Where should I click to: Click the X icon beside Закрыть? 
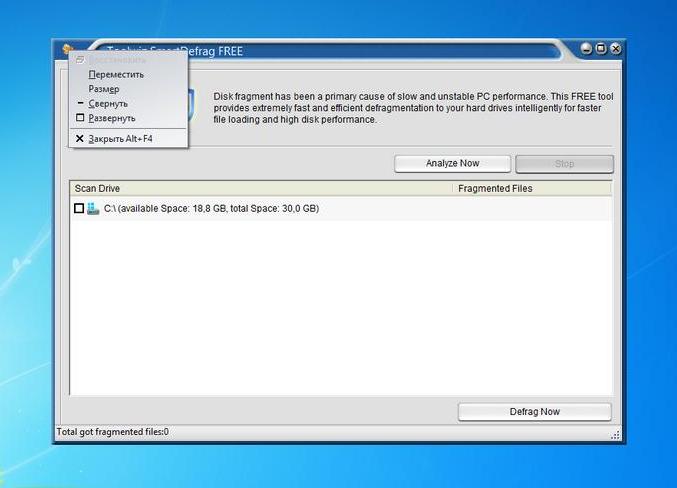(79, 139)
